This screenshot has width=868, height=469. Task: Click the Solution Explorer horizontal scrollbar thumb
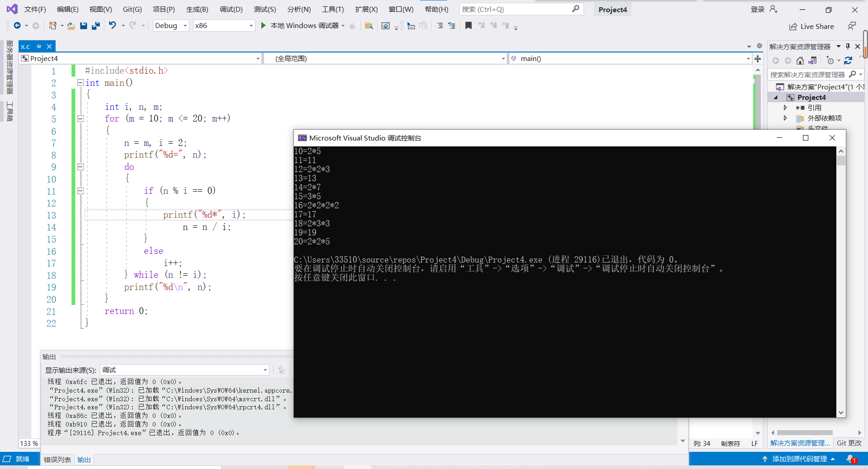point(805,432)
